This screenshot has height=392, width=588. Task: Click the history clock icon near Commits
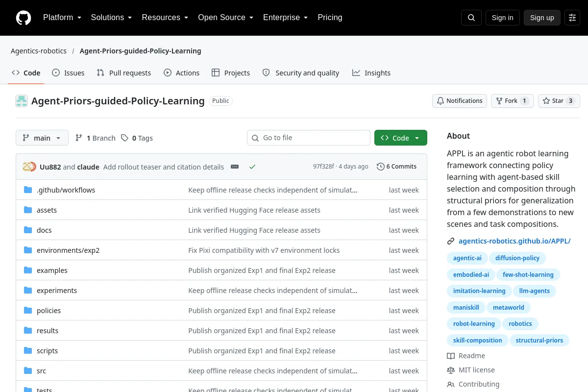tap(381, 167)
